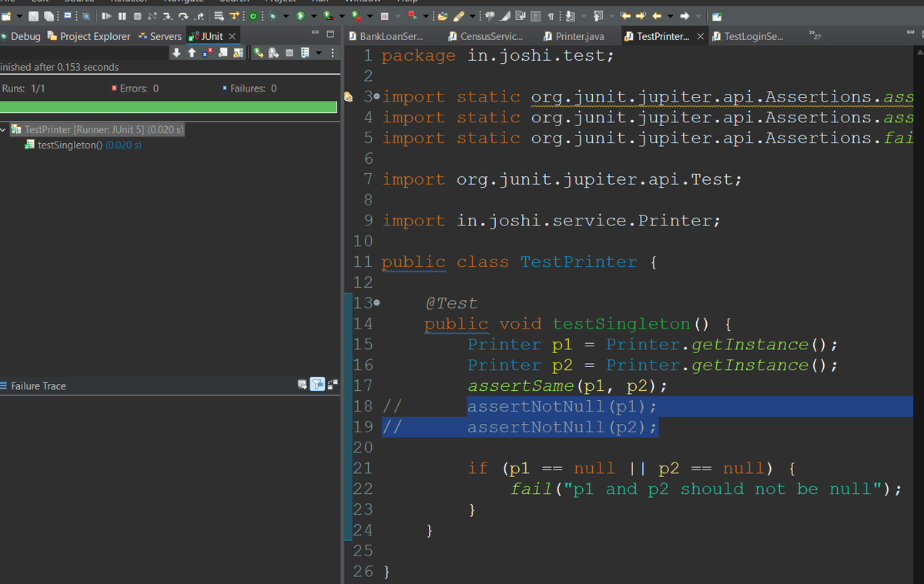Click the Terminate (stop) debug icon
Image resolution: width=924 pixels, height=584 pixels.
[x=137, y=15]
